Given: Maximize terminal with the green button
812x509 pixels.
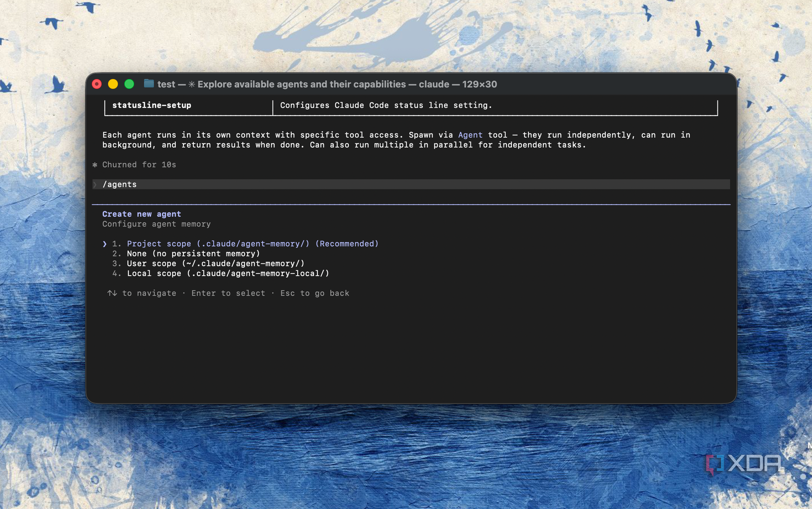Looking at the screenshot, I should pyautogui.click(x=129, y=84).
